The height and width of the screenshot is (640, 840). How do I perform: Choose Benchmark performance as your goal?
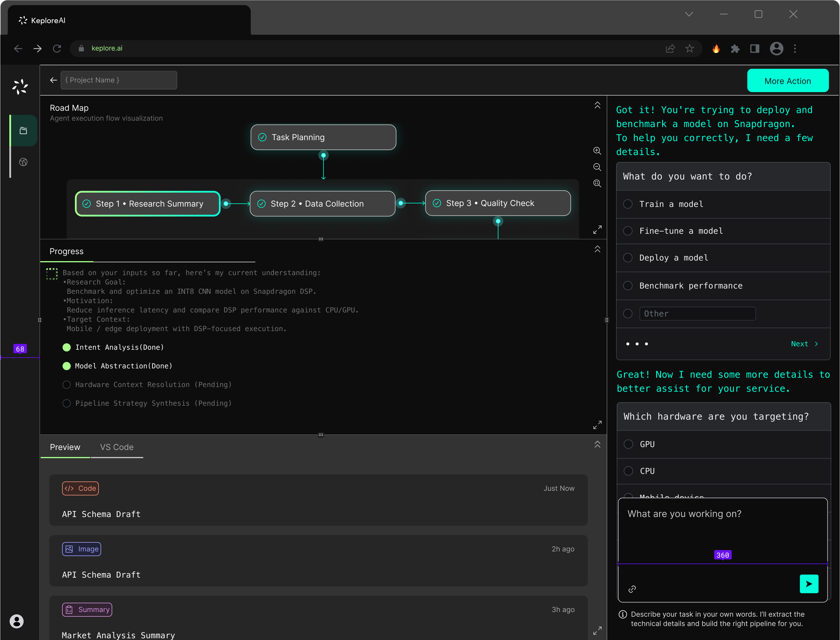pyautogui.click(x=628, y=285)
